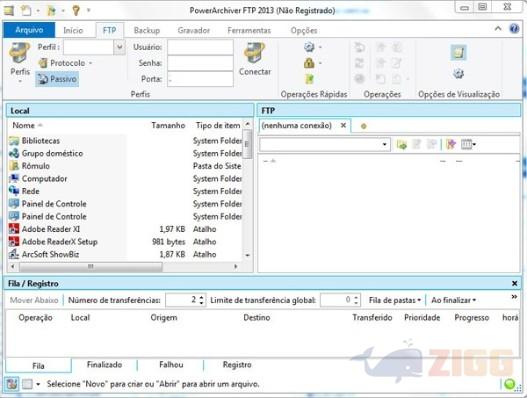Click the Local list horizontal scrollbar
Image resolution: width=527 pixels, height=398 pixels.
124,267
